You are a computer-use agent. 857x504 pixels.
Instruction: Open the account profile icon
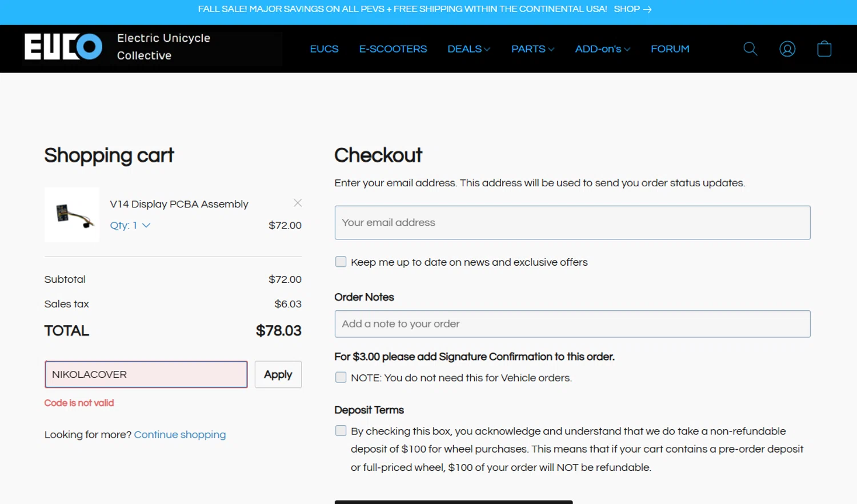point(787,49)
